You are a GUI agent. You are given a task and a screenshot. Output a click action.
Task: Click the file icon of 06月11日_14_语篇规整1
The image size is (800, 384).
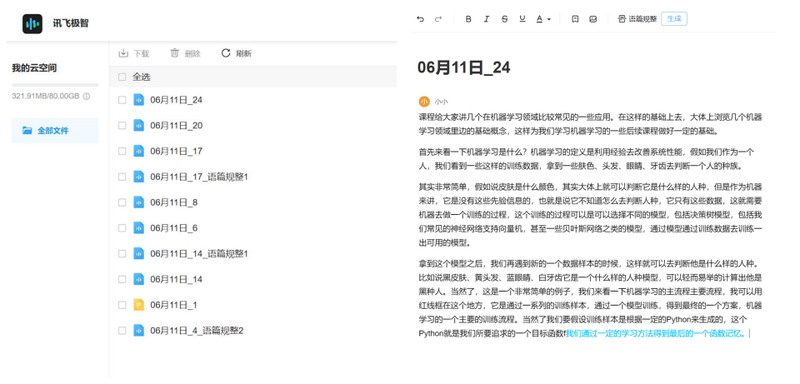139,253
